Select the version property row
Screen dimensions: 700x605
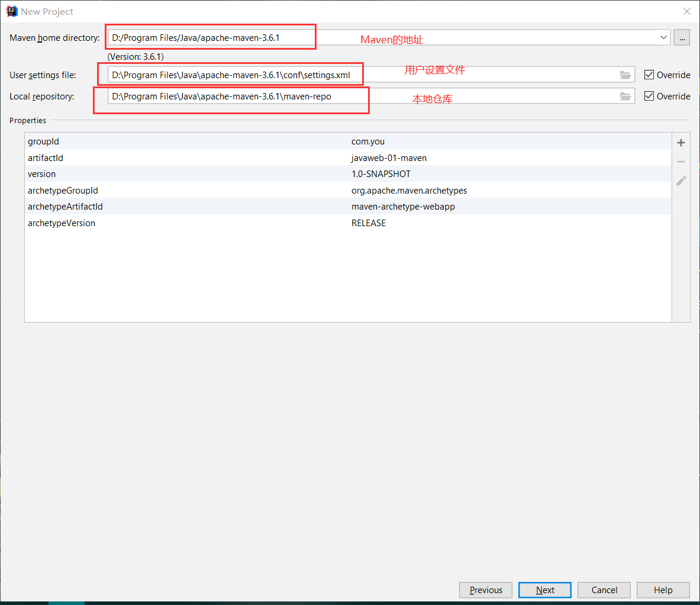(x=348, y=173)
